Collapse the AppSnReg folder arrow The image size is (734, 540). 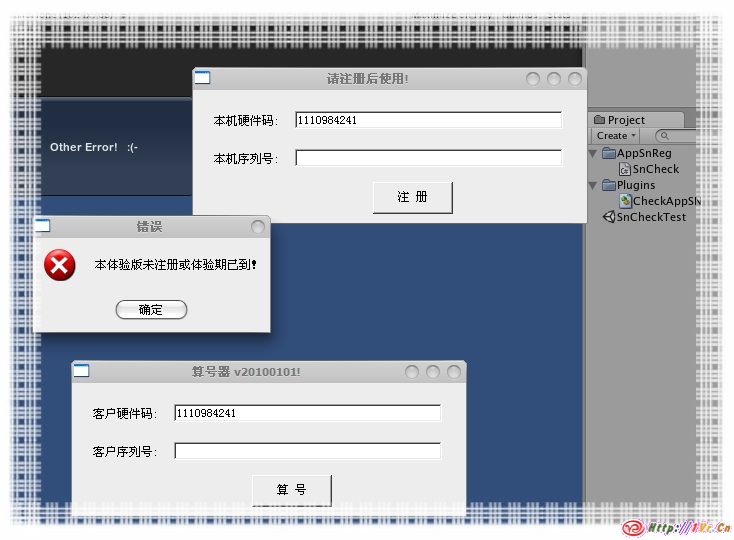(593, 153)
